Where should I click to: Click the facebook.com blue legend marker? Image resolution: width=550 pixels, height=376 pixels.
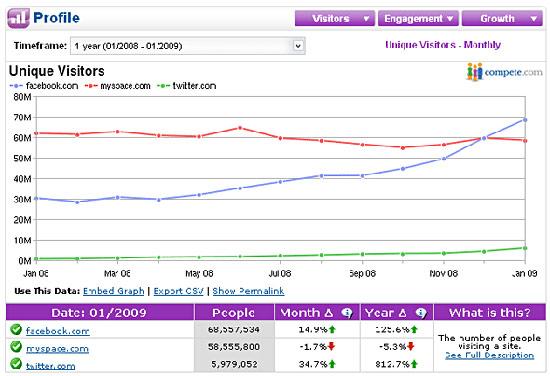16,86
